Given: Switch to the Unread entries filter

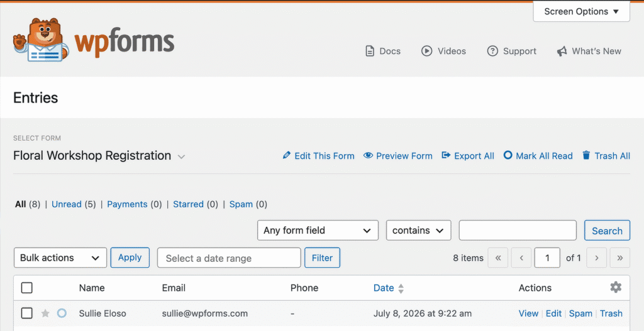Looking at the screenshot, I should tap(67, 204).
